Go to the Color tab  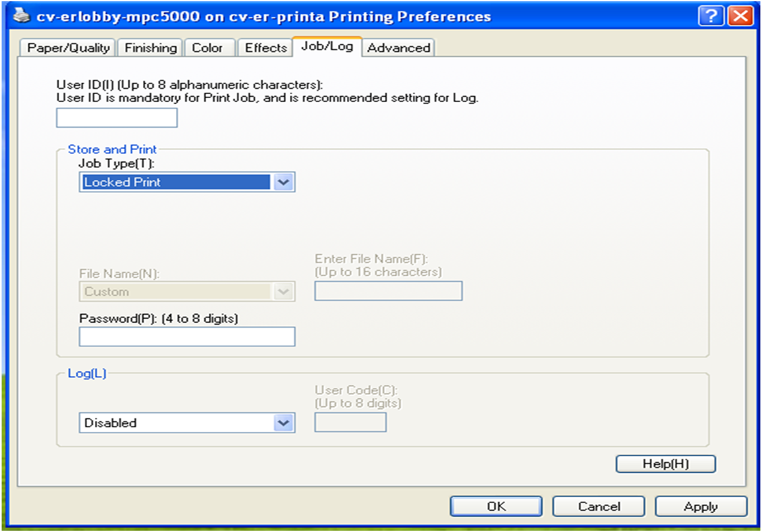(x=207, y=48)
